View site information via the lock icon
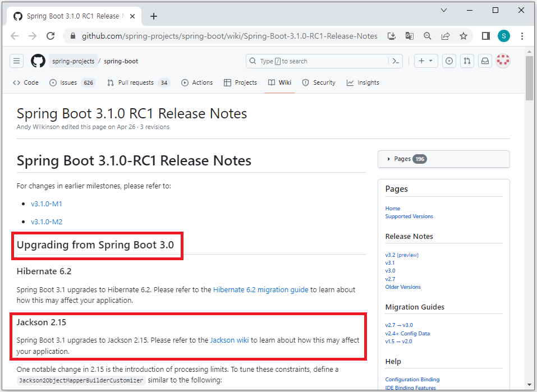 [72, 36]
